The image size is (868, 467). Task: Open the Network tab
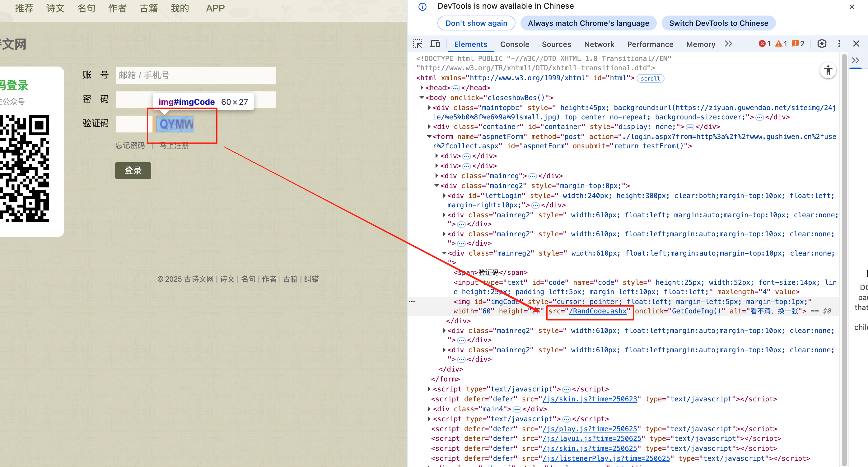click(x=599, y=44)
